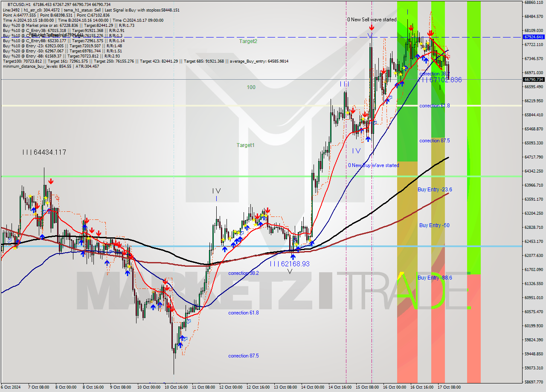Click the '12 Oct 16:00' time axis label
Viewport: 546px width, 392px height.
click(258, 387)
